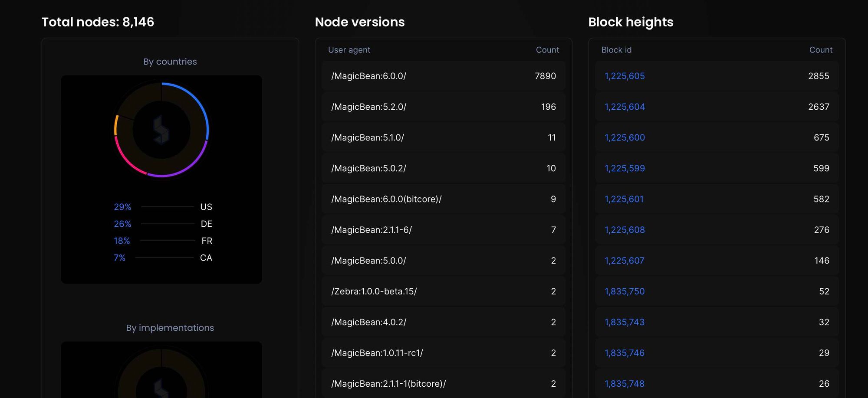The width and height of the screenshot is (868, 398).
Task: Click the logo inside the countries donut chart
Action: (x=161, y=130)
